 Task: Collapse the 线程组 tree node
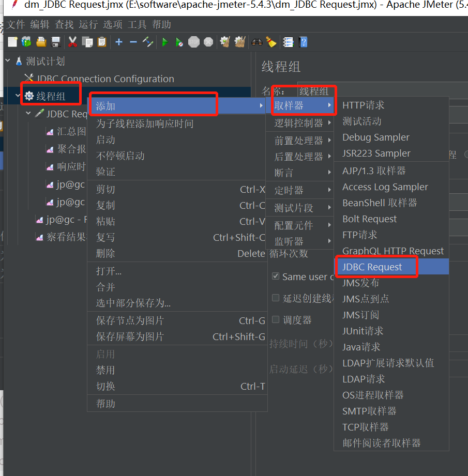pyautogui.click(x=18, y=96)
